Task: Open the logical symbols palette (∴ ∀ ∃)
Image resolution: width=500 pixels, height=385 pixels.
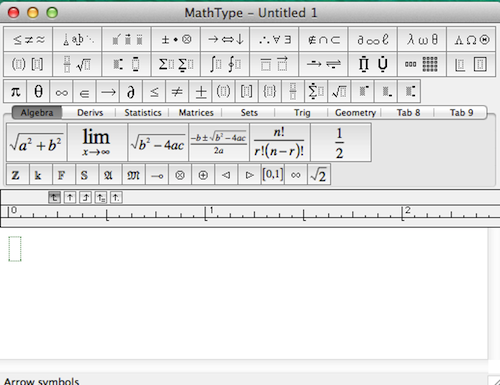Action: 275,39
